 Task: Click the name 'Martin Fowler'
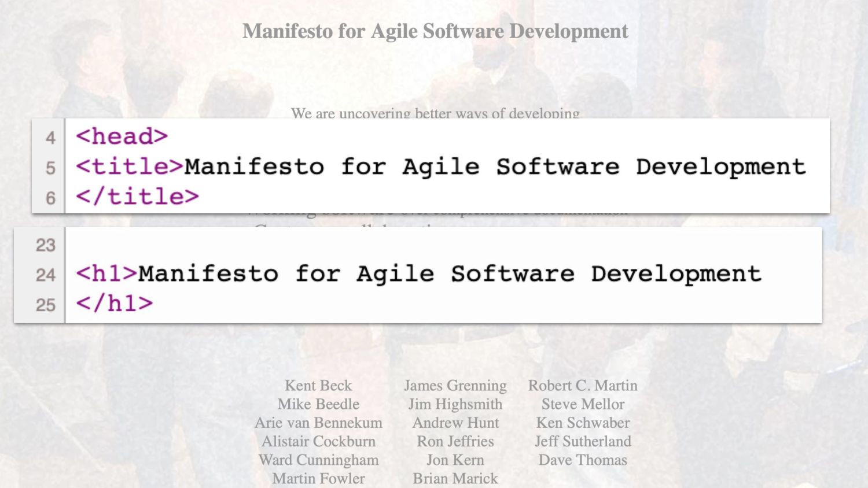(318, 479)
